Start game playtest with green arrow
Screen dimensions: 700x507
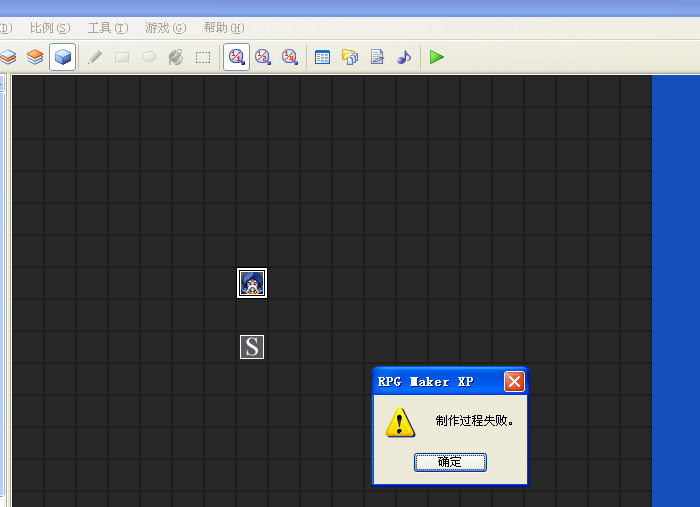pos(437,57)
